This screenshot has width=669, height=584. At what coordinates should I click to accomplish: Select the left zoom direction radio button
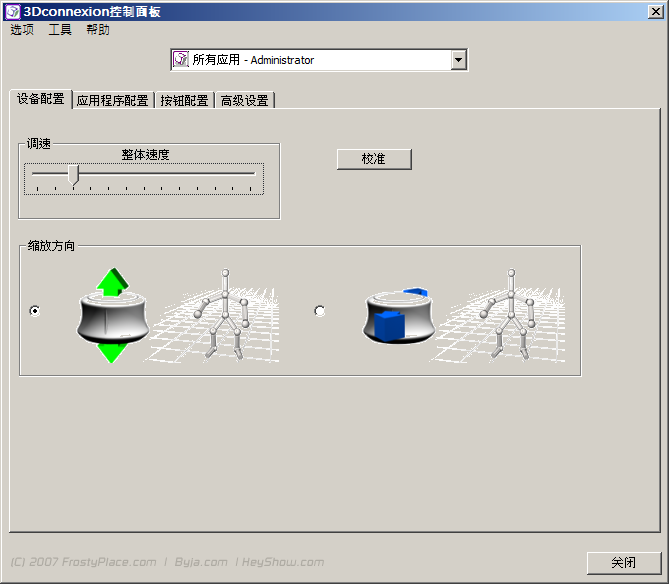35,311
